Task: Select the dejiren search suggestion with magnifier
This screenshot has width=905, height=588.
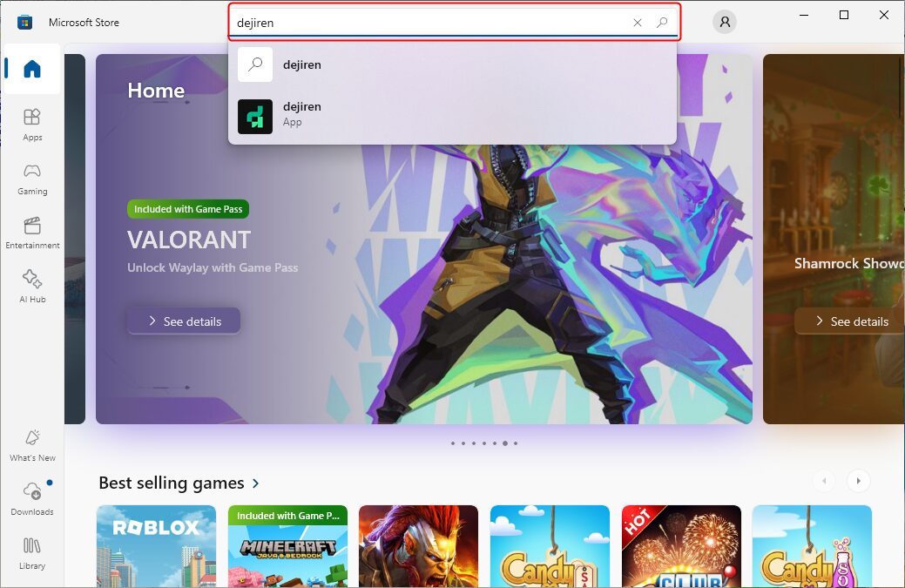Action: click(x=453, y=64)
